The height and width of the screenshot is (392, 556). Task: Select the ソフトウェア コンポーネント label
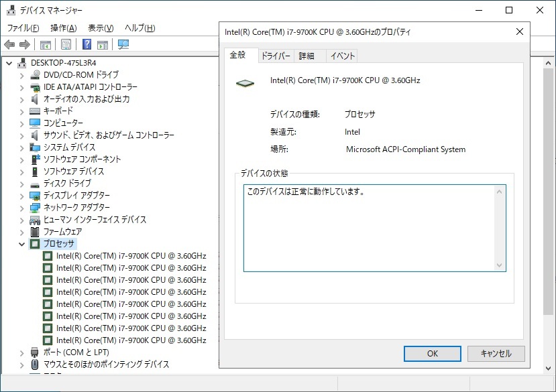82,159
